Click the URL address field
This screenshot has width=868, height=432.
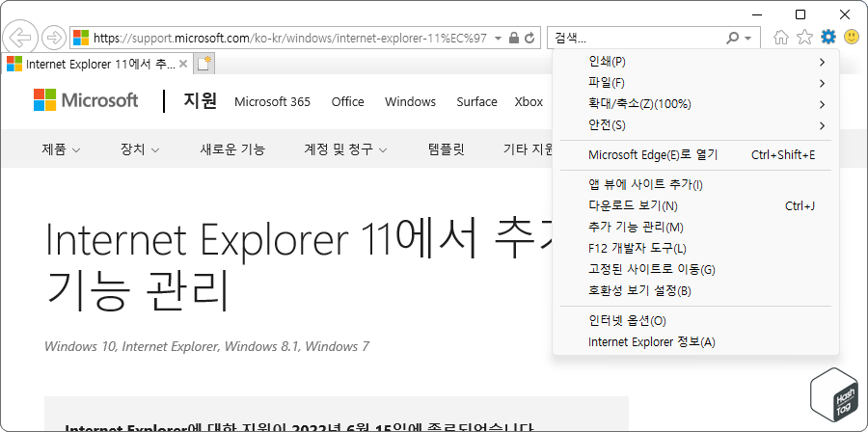click(x=290, y=38)
